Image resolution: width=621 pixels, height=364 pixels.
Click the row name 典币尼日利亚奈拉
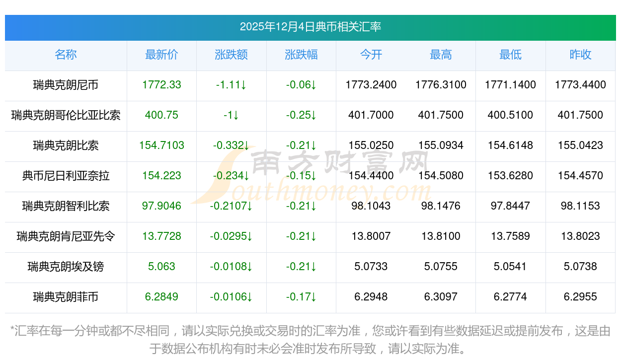point(66,176)
